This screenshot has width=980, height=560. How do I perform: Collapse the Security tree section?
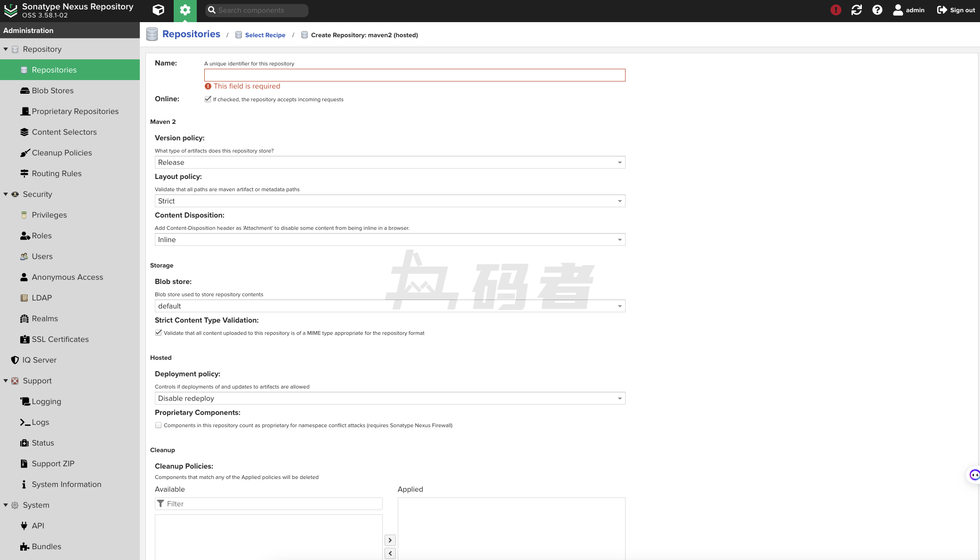(6, 194)
